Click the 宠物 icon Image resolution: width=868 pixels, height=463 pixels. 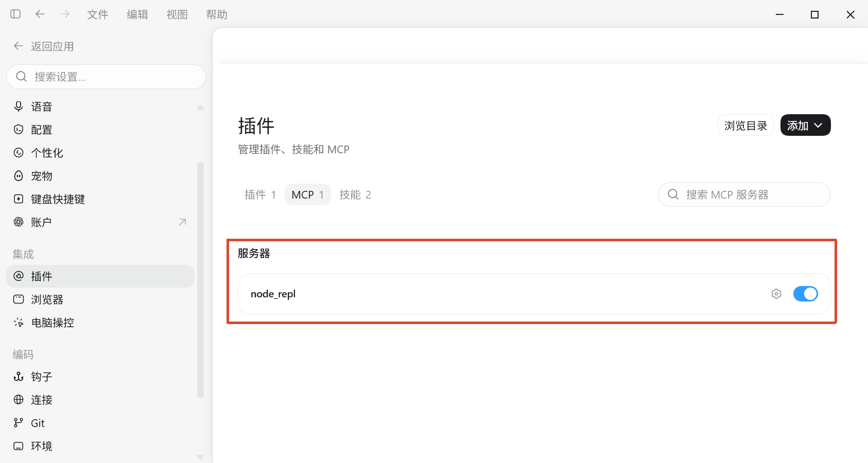[19, 176]
